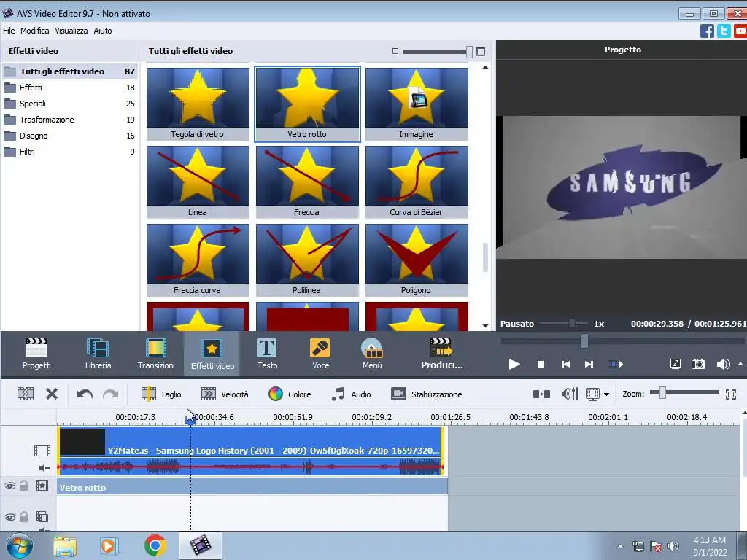Select the Curva di Bézier effect
747x560 pixels.
[x=417, y=182]
